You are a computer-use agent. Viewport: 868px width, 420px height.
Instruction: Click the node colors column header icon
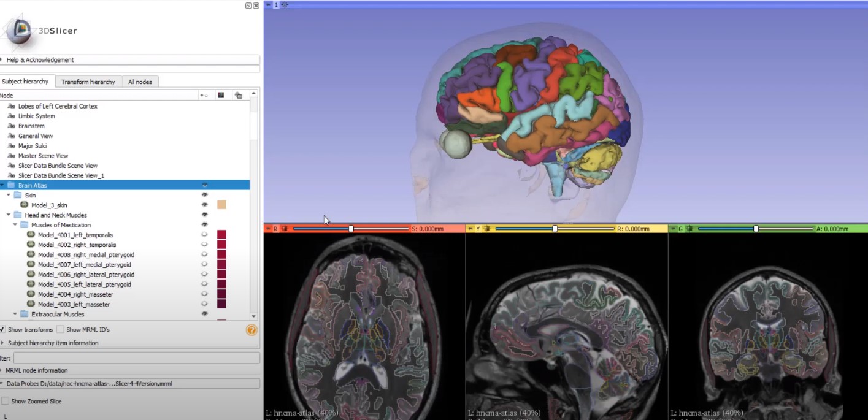click(x=221, y=94)
